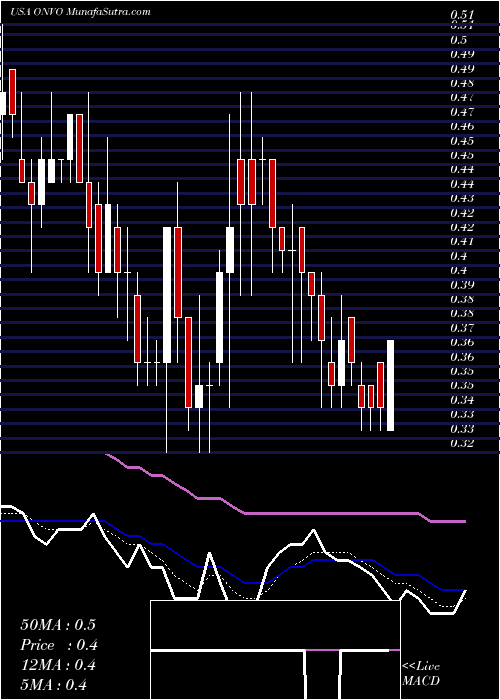Screen dimensions: 500x700
Task: Select the 'Price : 0.4' label
Action: tap(59, 645)
